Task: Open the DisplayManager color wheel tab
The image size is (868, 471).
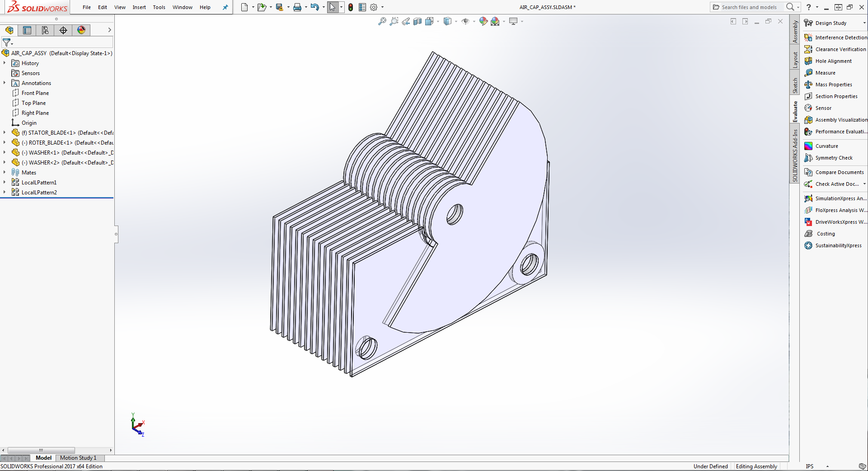Action: coord(81,30)
